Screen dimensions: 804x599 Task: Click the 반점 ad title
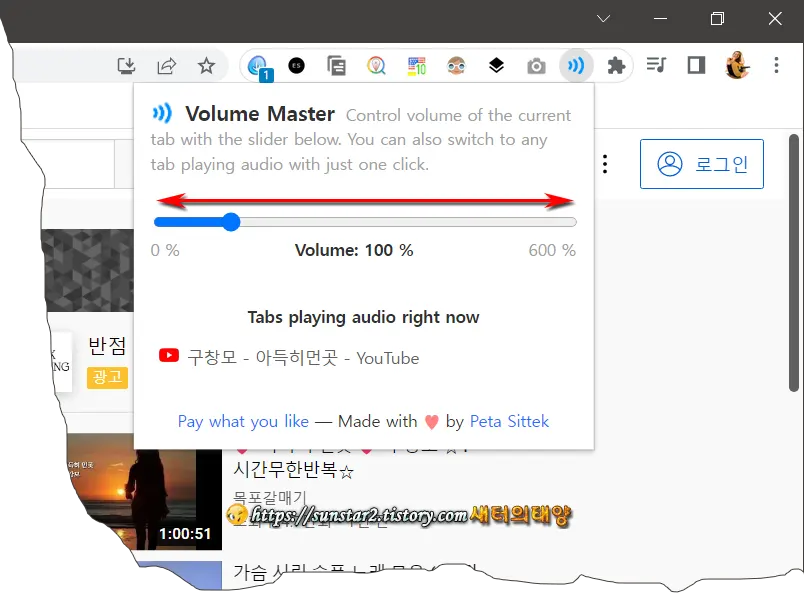(107, 346)
